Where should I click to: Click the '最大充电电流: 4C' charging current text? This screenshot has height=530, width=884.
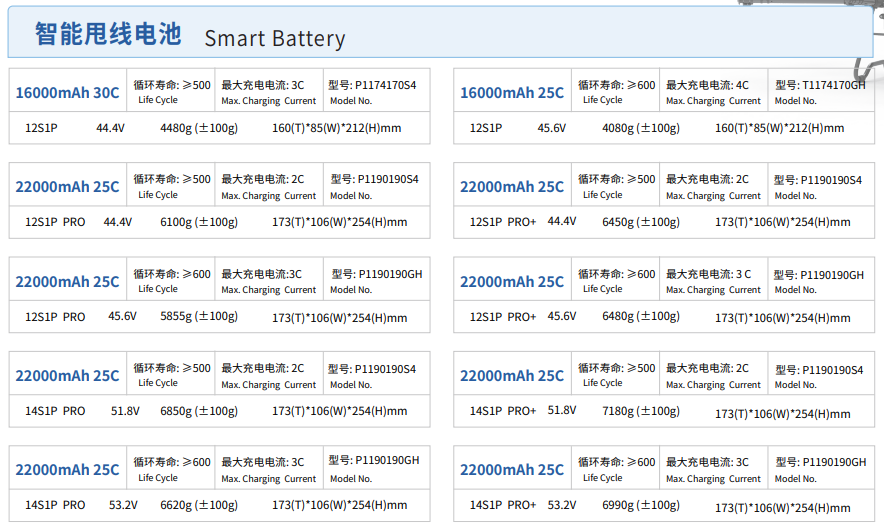pos(707,85)
